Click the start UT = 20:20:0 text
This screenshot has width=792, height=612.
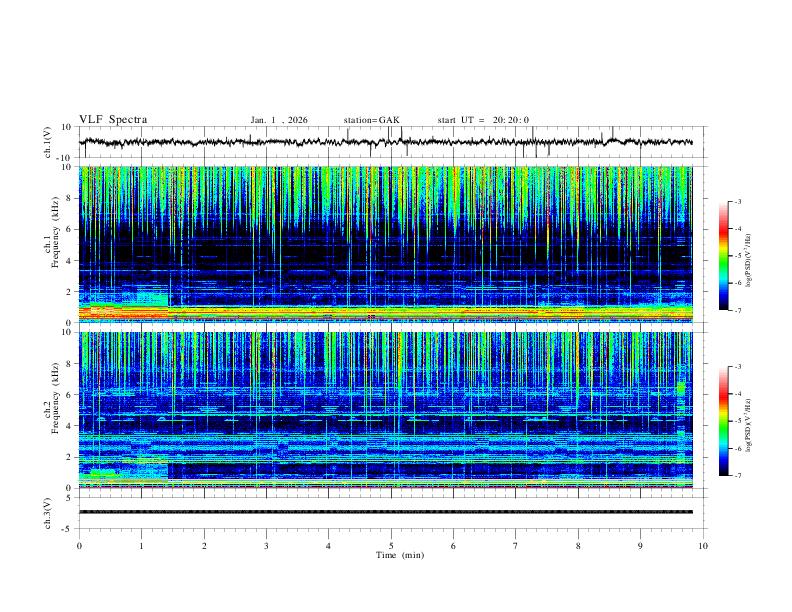point(483,120)
